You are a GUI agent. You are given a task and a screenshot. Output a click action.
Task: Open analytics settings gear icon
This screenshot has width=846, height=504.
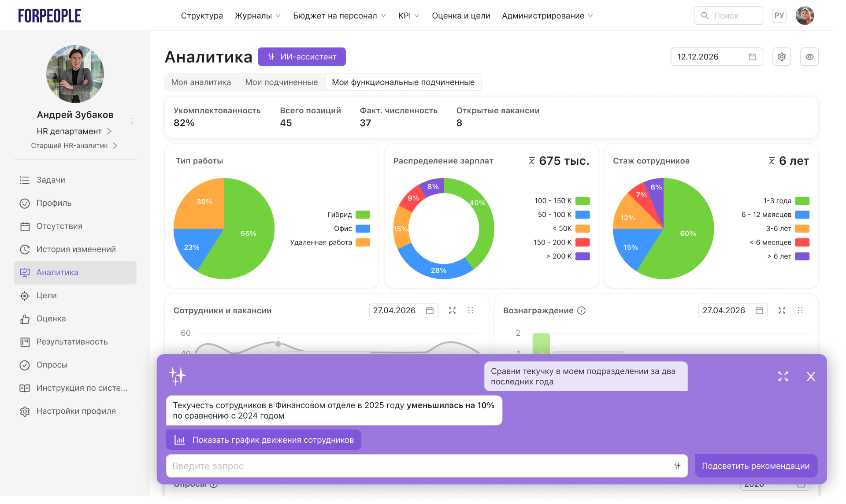click(x=782, y=57)
